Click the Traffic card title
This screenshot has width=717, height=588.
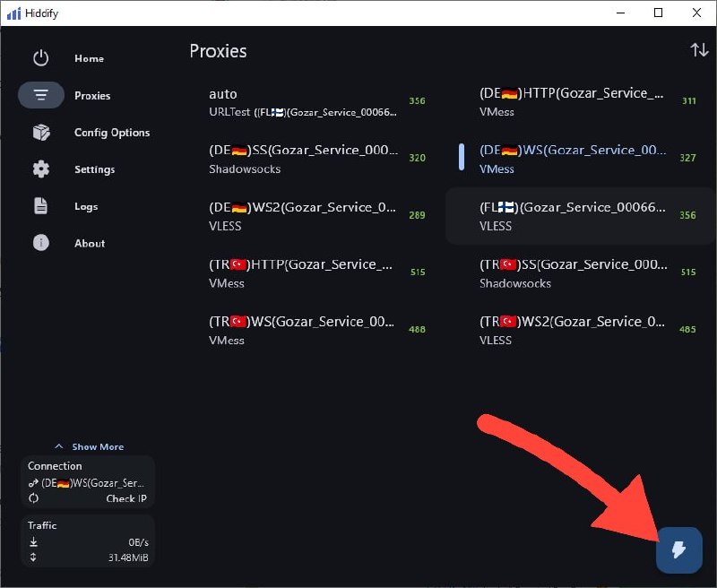[x=42, y=525]
